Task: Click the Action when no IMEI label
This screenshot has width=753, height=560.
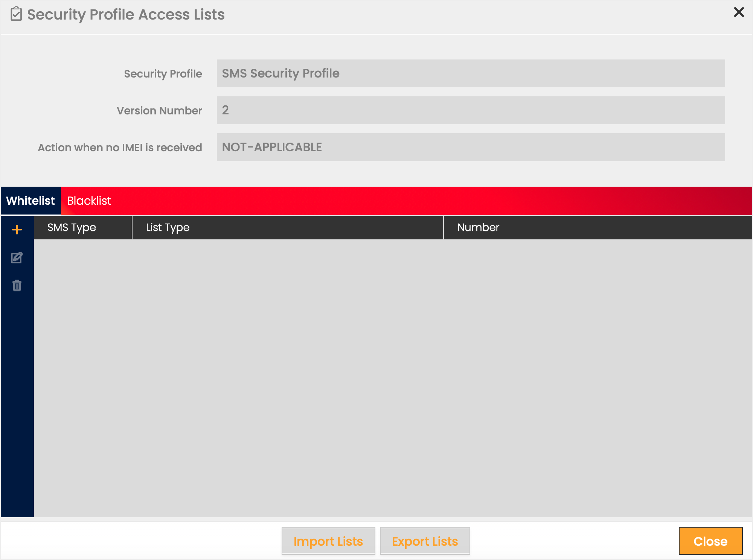Action: pos(120,148)
